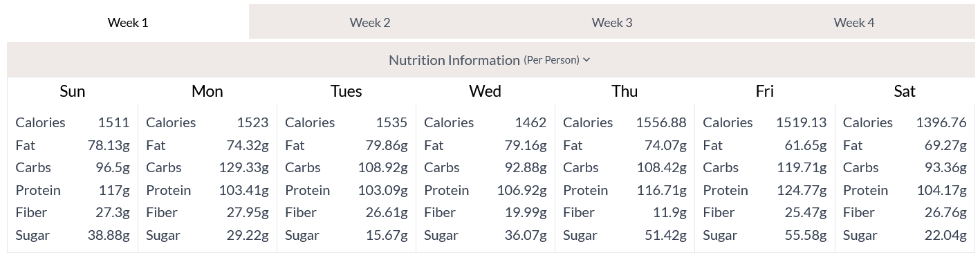This screenshot has width=980, height=253.
Task: Select the Sun column heading
Action: tap(73, 91)
